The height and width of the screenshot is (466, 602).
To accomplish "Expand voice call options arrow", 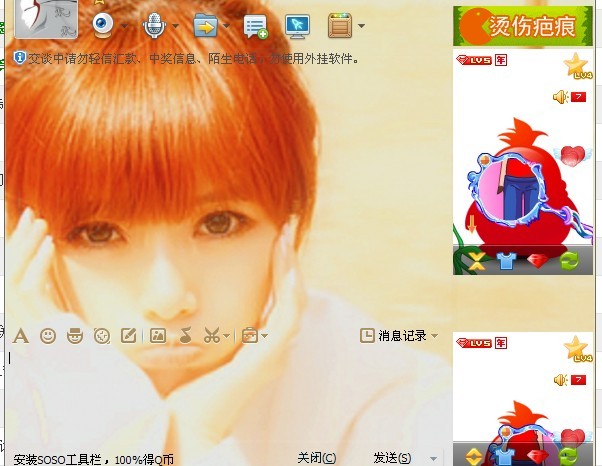I will pos(175,26).
